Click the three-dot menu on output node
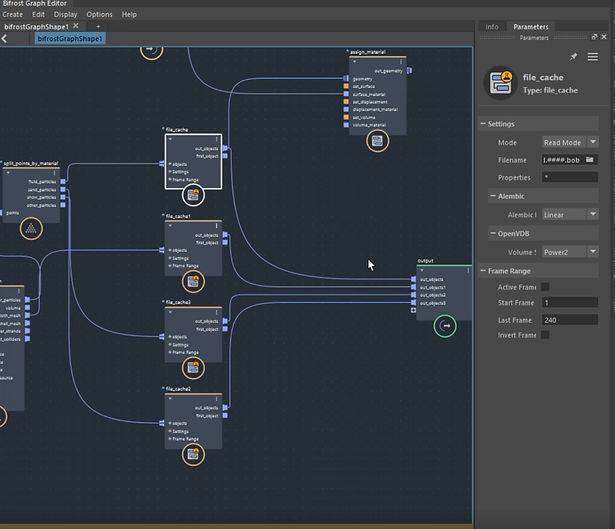615x529 pixels. point(468,271)
